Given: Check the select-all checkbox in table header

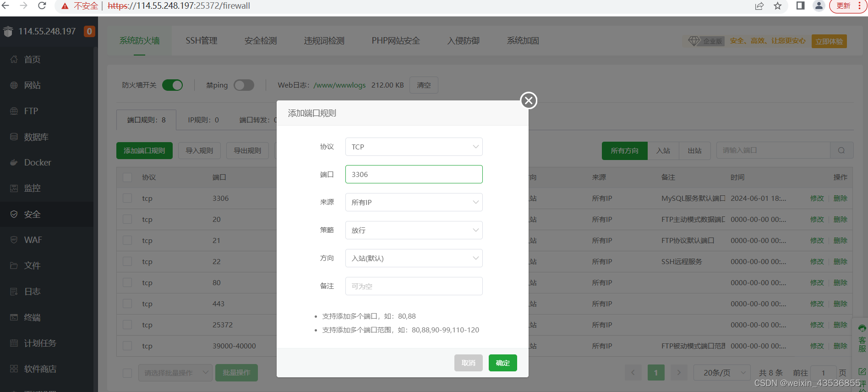Looking at the screenshot, I should [x=127, y=177].
